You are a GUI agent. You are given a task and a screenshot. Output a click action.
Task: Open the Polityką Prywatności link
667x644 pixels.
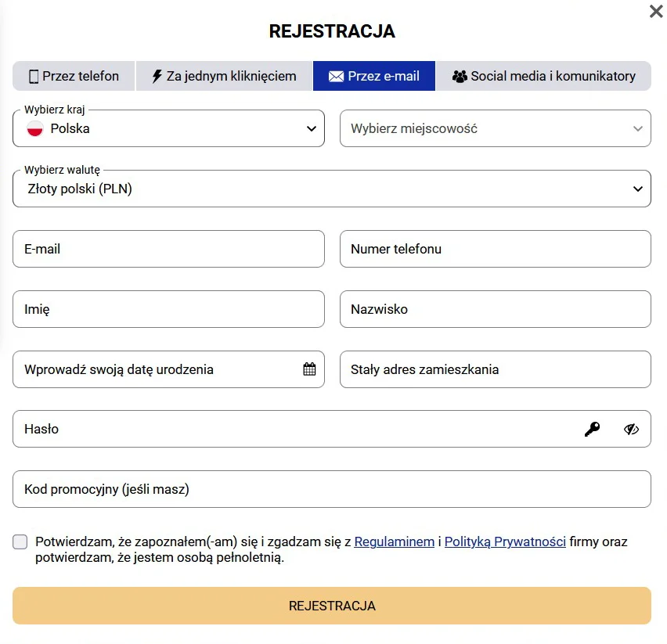tap(505, 541)
